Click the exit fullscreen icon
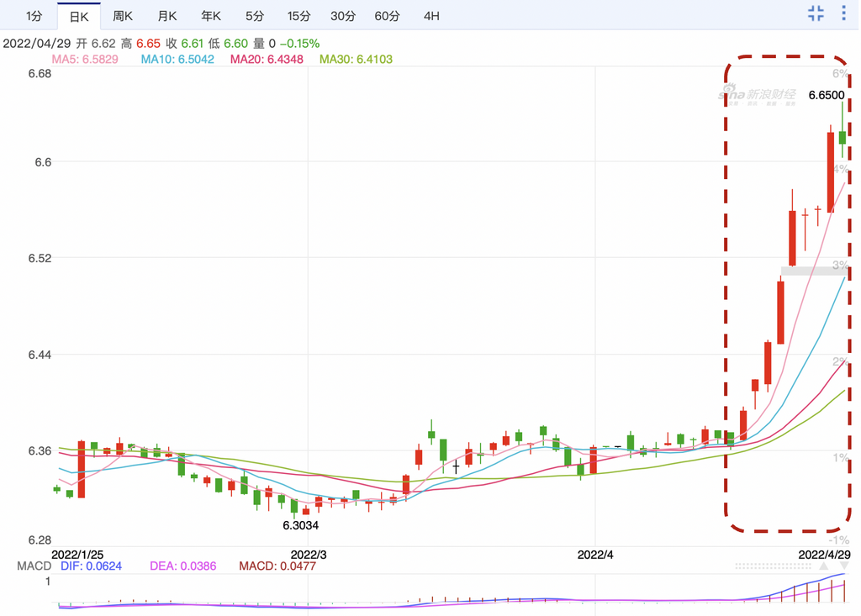The width and height of the screenshot is (861, 616). coord(816,13)
